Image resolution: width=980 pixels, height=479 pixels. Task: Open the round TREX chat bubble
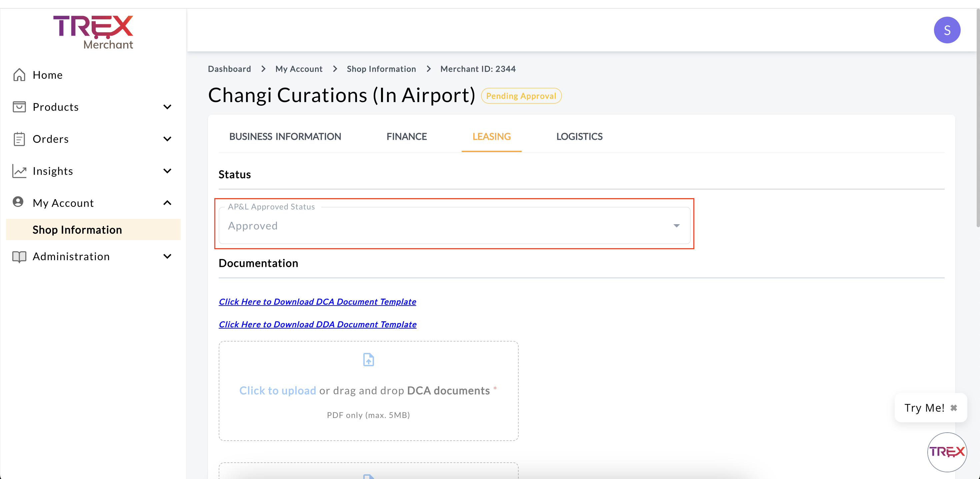pyautogui.click(x=947, y=452)
